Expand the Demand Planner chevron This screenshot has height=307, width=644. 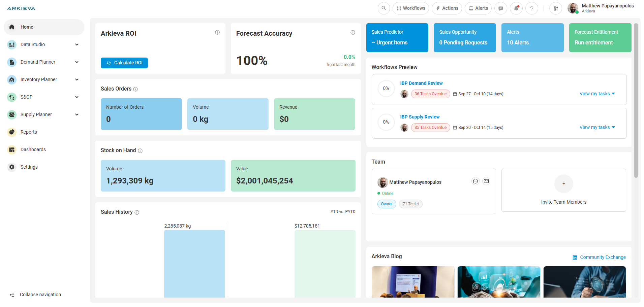77,62
